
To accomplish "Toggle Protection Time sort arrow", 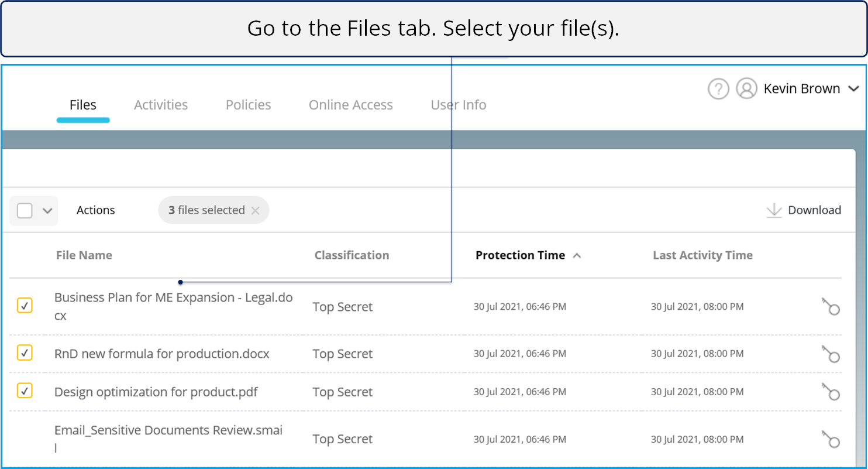I will click(577, 256).
